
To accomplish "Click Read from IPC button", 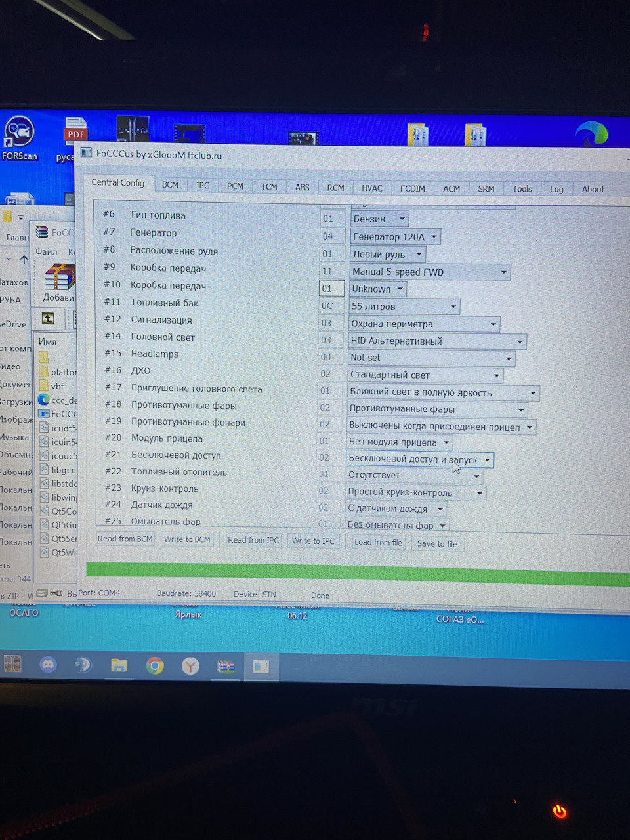I will (253, 540).
